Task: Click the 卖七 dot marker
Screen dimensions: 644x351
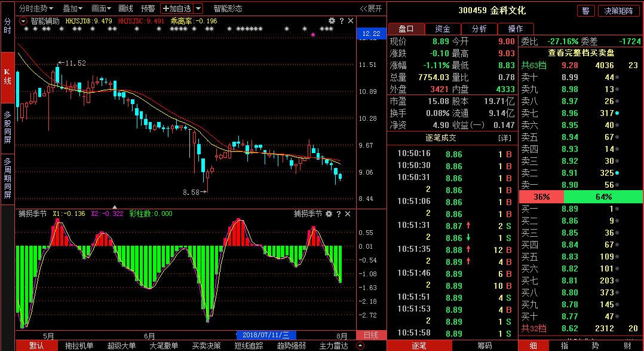Action: point(617,113)
